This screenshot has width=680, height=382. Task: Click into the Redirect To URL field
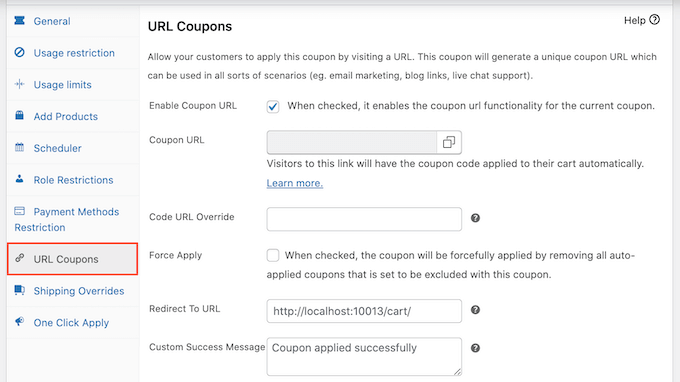tap(364, 311)
